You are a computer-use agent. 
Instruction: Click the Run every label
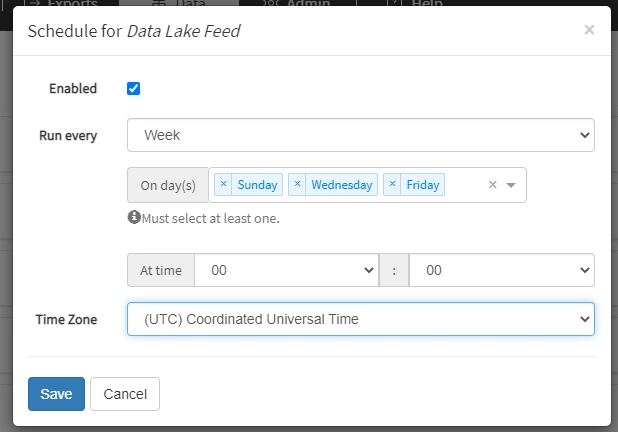coord(68,136)
